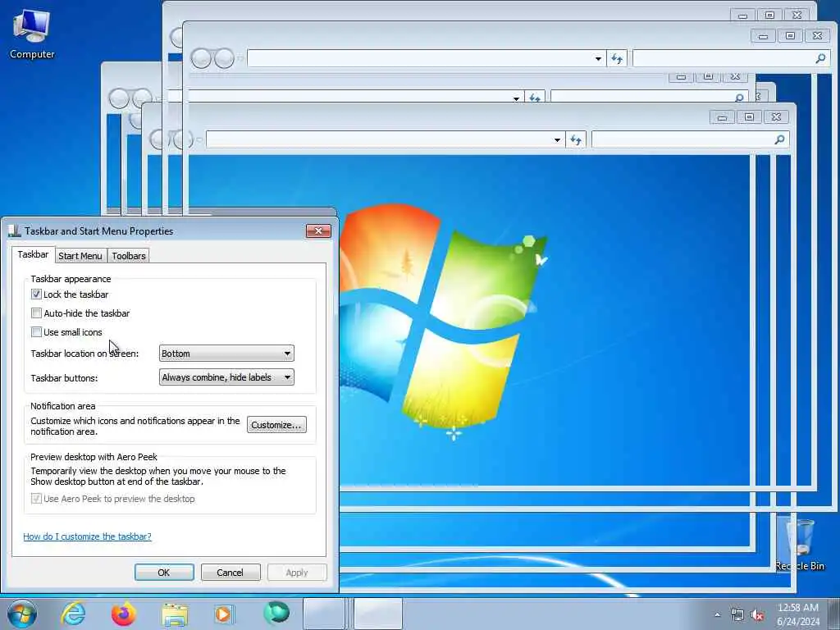Click search box in rightmost Explorer window
The image size is (840, 630).
click(731, 58)
